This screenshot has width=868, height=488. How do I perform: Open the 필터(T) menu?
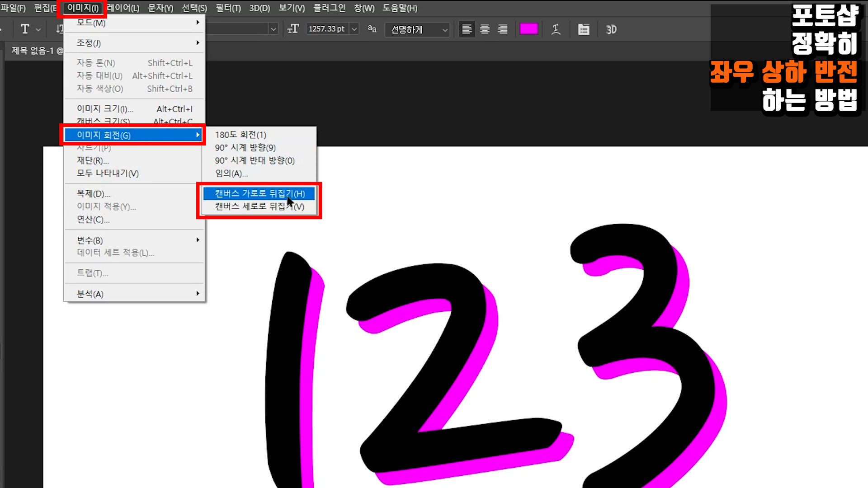[228, 8]
